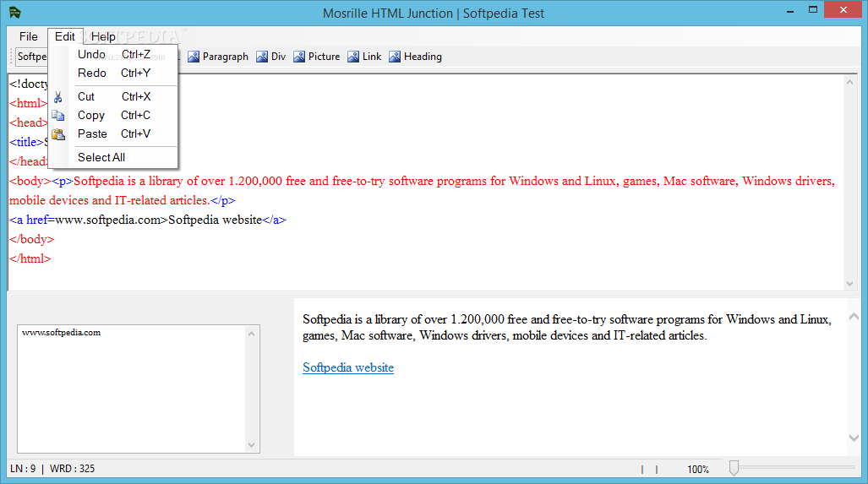
Task: Close the open Edit menu
Action: 65,36
